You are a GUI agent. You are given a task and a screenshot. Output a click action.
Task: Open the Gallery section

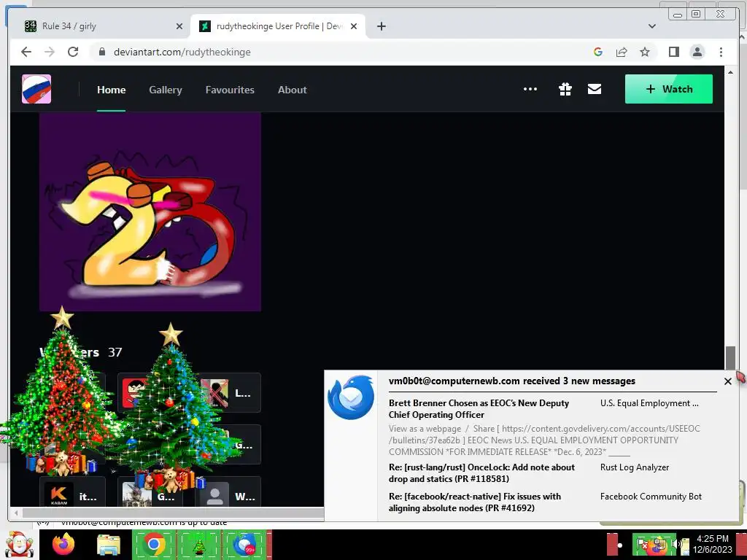[166, 90]
